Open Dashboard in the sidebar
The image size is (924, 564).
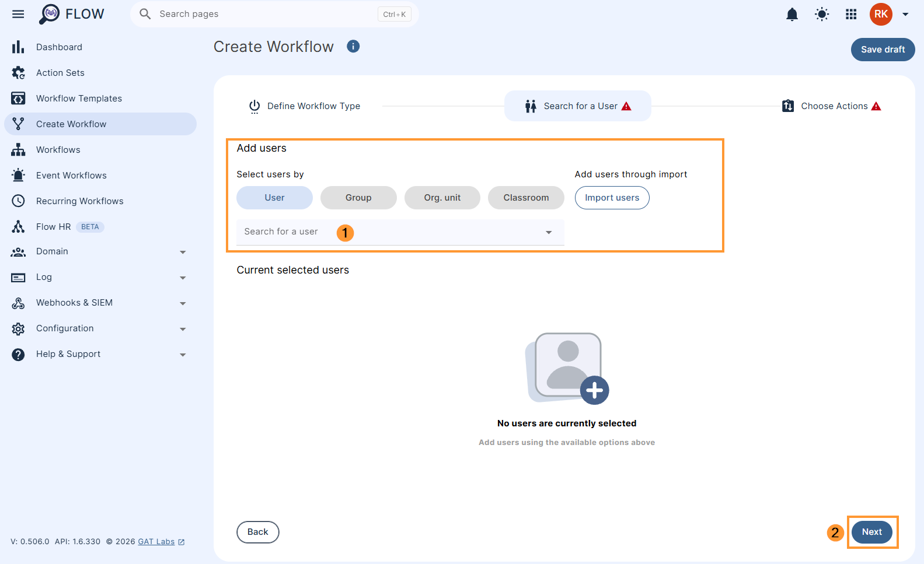point(100,47)
